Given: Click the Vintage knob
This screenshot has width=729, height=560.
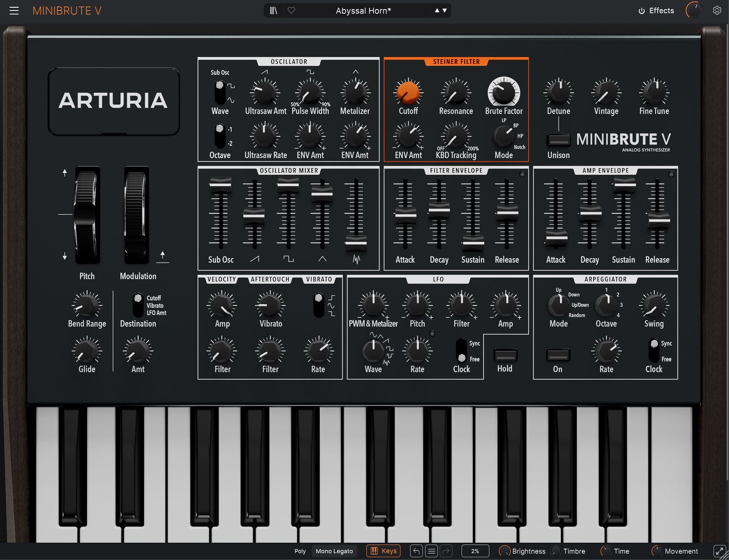Looking at the screenshot, I should 606,92.
